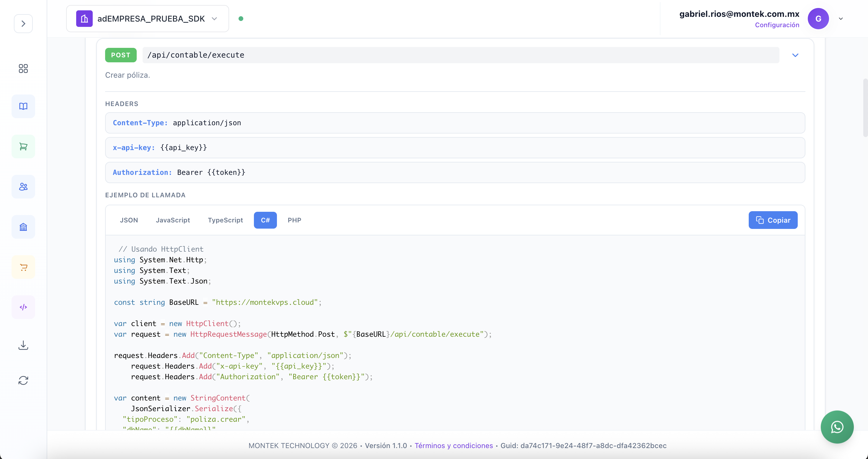
Task: Click the download icon in sidebar
Action: (x=23, y=345)
